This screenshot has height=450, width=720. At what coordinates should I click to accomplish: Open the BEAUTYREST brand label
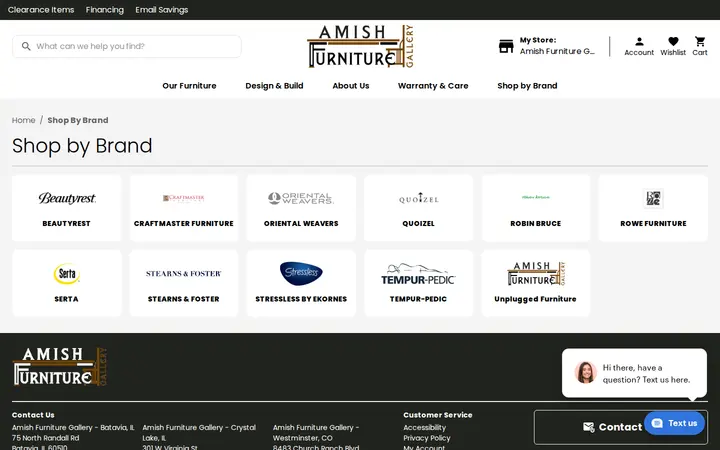point(67,224)
